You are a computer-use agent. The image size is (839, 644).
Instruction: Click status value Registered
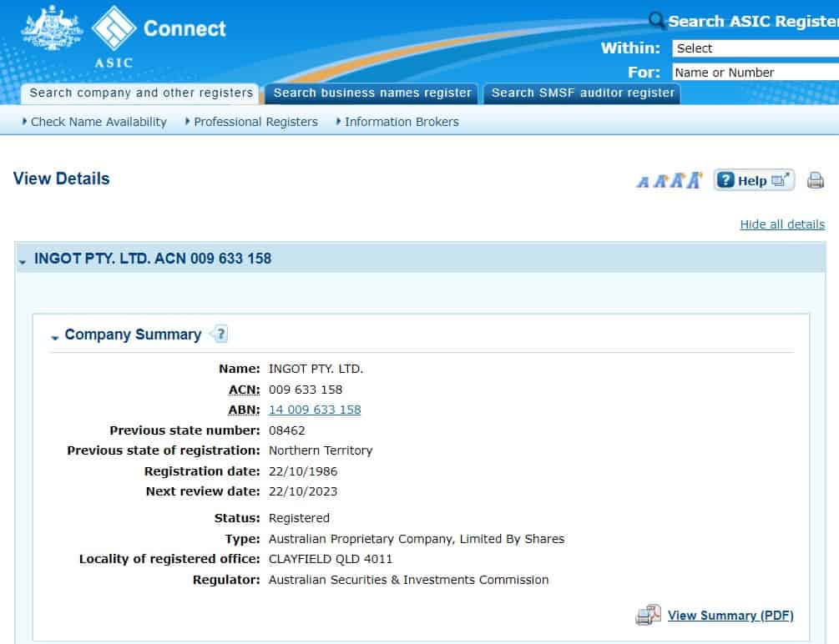[299, 518]
